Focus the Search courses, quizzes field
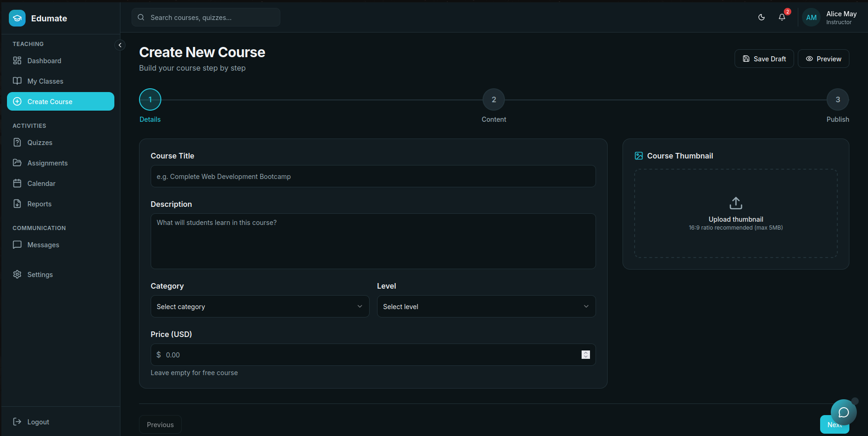 (206, 17)
